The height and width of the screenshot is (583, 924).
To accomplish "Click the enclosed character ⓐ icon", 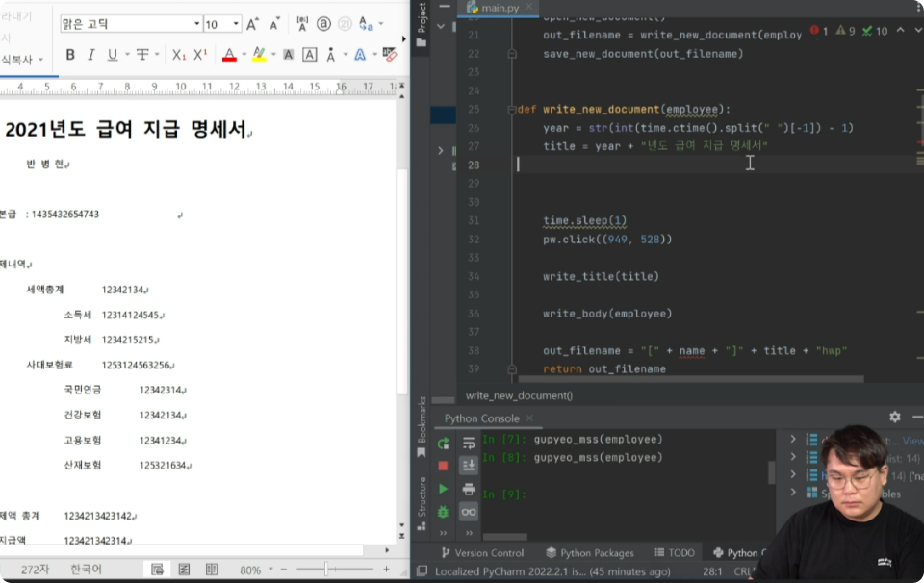I will pos(323,24).
